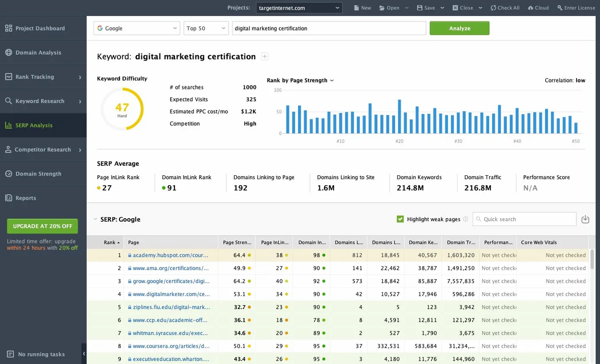Screen dimensions: 600x364
Task: Open academy.hubspot.com page link
Action: (x=171, y=255)
